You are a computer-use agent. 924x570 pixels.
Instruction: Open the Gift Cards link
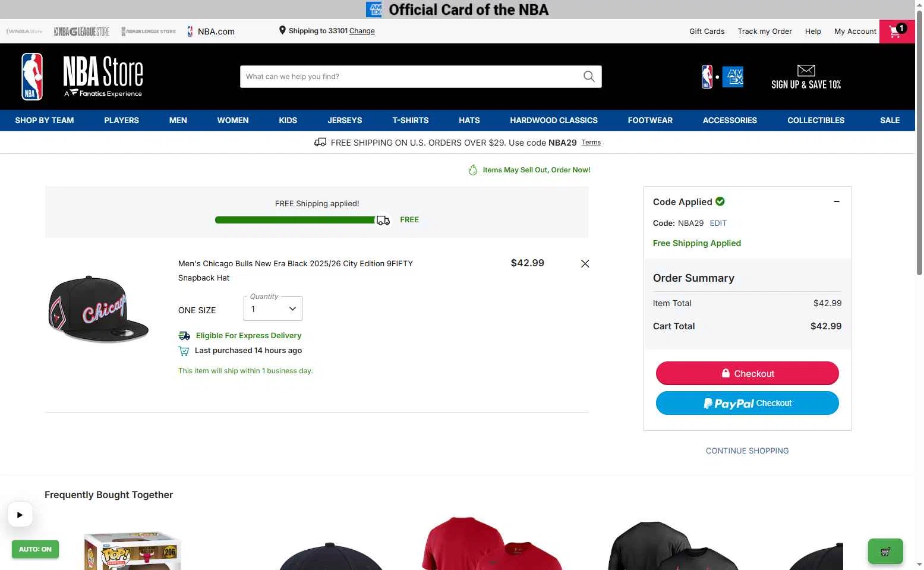[707, 32]
